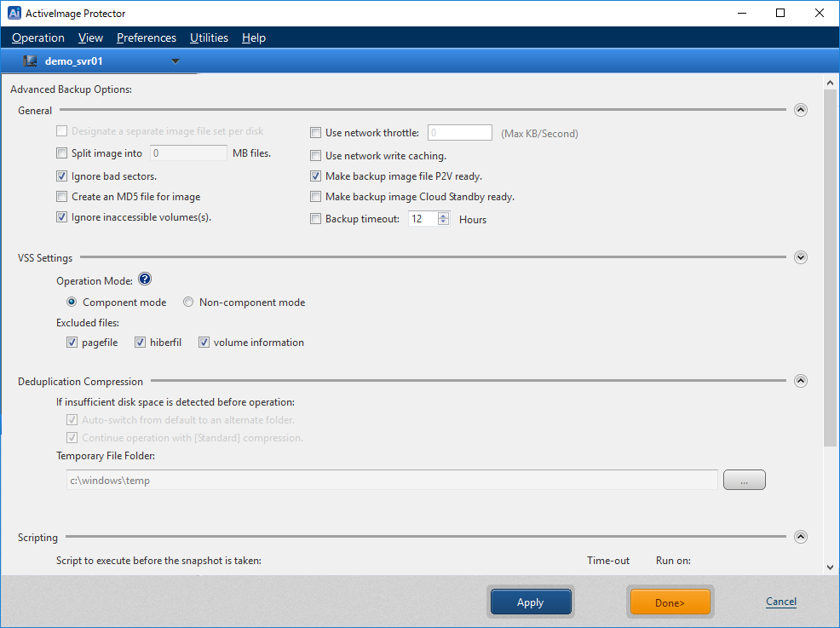The width and height of the screenshot is (840, 628).
Task: Browse for the Temporary File Folder
Action: tap(744, 480)
